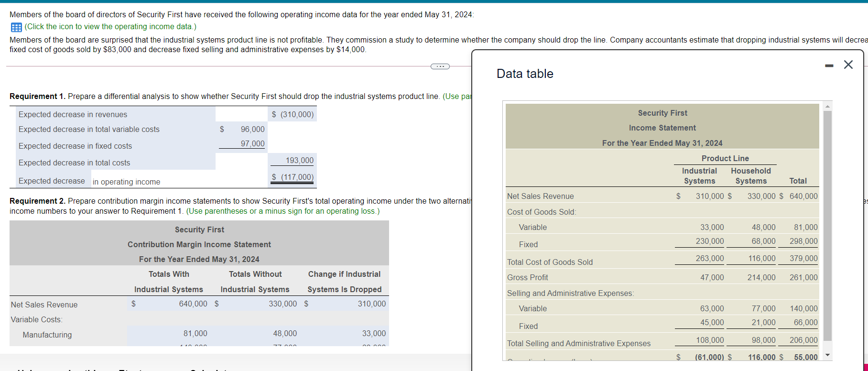
Task: Click the 77,000 variable selling expense value
Action: click(763, 308)
